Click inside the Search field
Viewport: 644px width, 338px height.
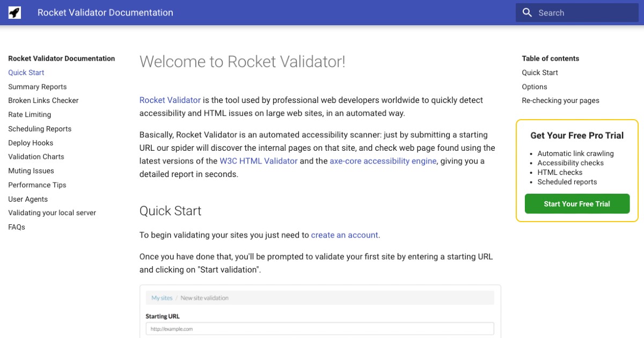tap(580, 12)
